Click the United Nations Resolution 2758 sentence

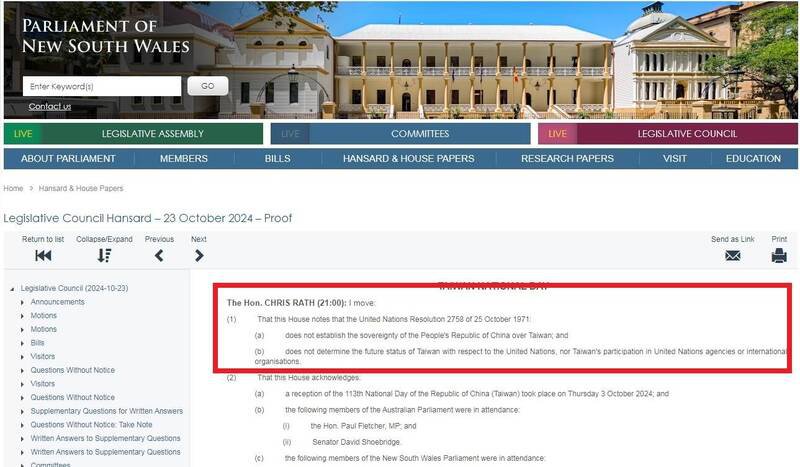point(394,319)
